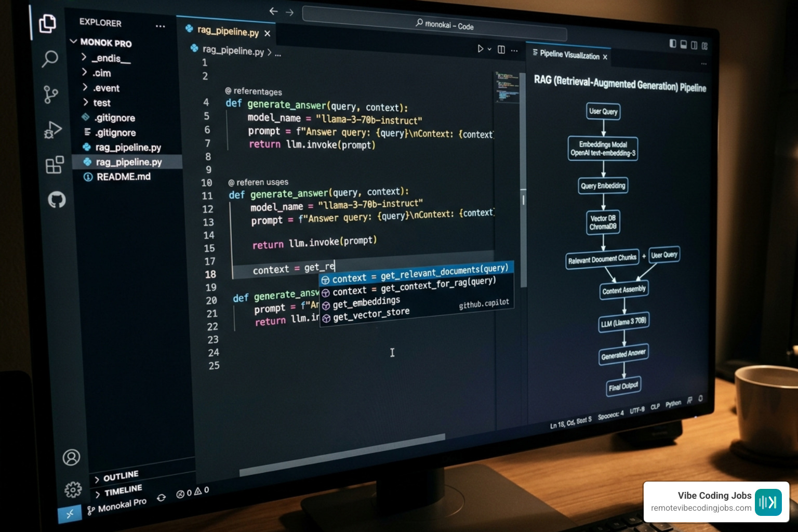Screen dimensions: 798x532
Task: Select the Context Assembly diagram node
Action: point(624,290)
